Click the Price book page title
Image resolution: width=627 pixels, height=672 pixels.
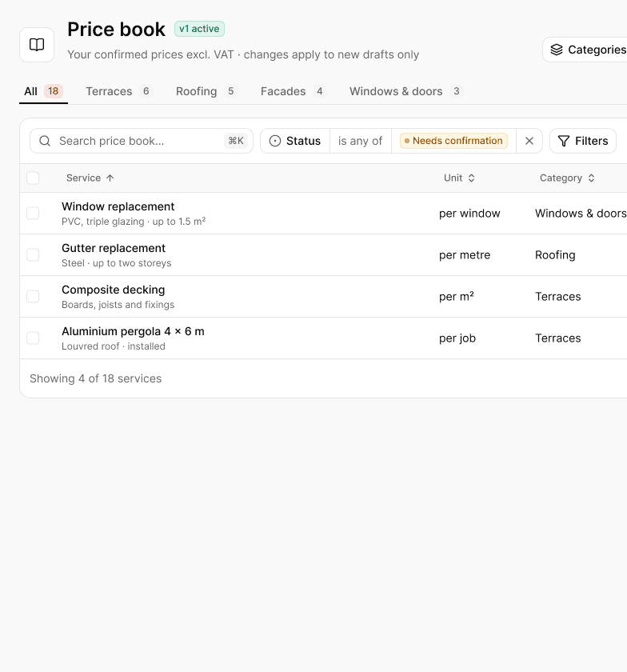(116, 30)
